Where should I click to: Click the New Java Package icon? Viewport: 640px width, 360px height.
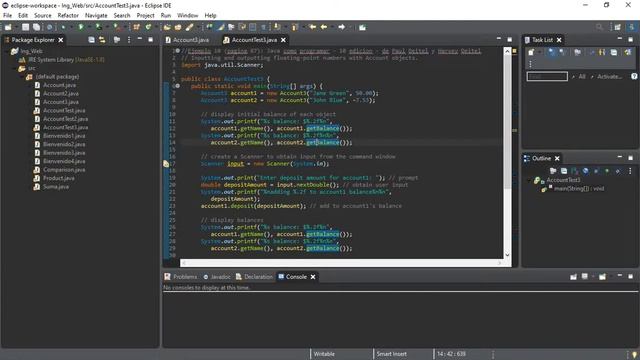click(x=136, y=27)
